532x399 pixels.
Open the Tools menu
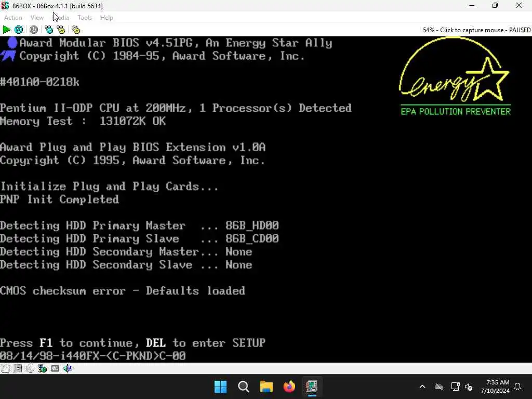click(85, 18)
